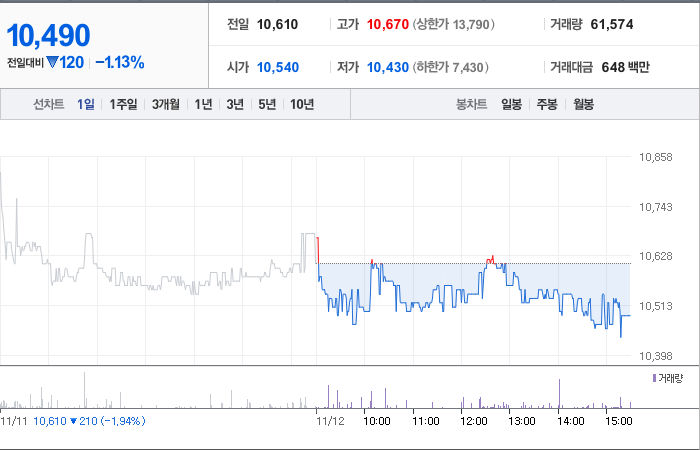Image resolution: width=700 pixels, height=450 pixels.
Task: Click the 하한가 7,430 text
Action: tap(450, 67)
